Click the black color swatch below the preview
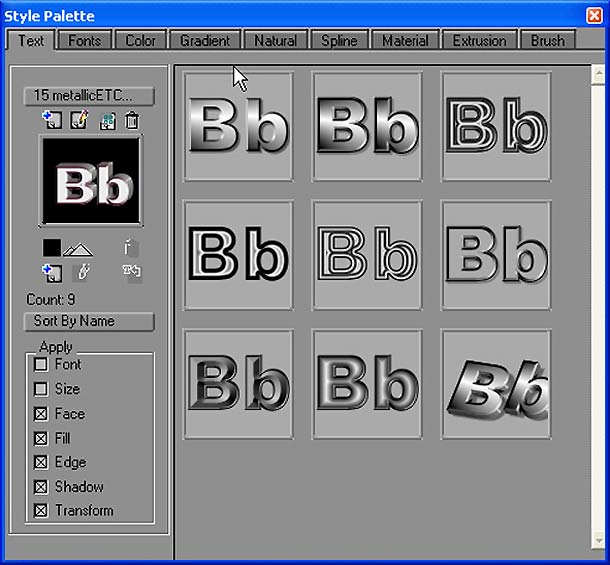Viewport: 610px width, 565px height. pos(52,247)
